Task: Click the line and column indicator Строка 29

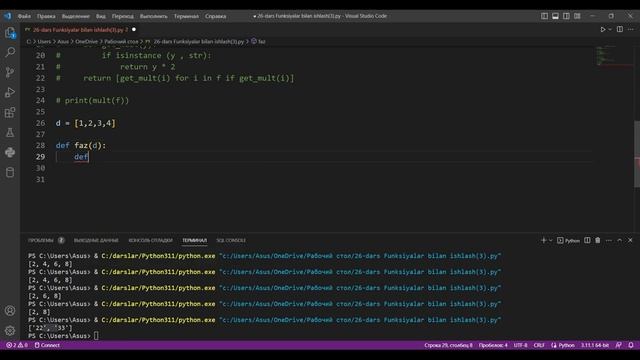Action: [x=448, y=345]
